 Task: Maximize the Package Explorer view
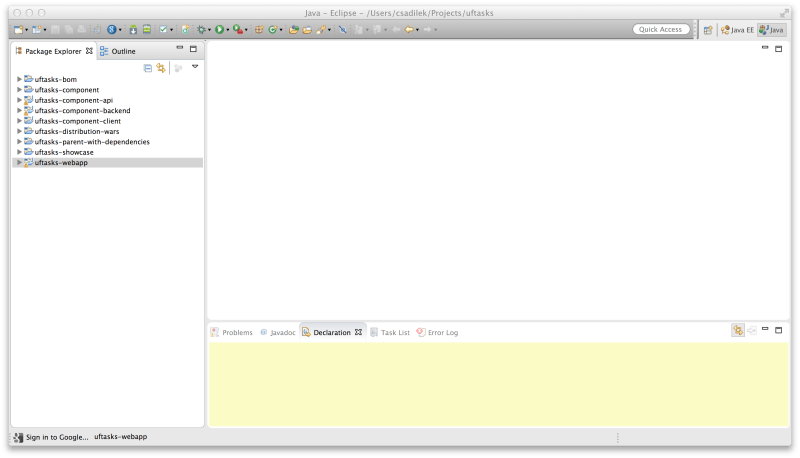point(193,49)
